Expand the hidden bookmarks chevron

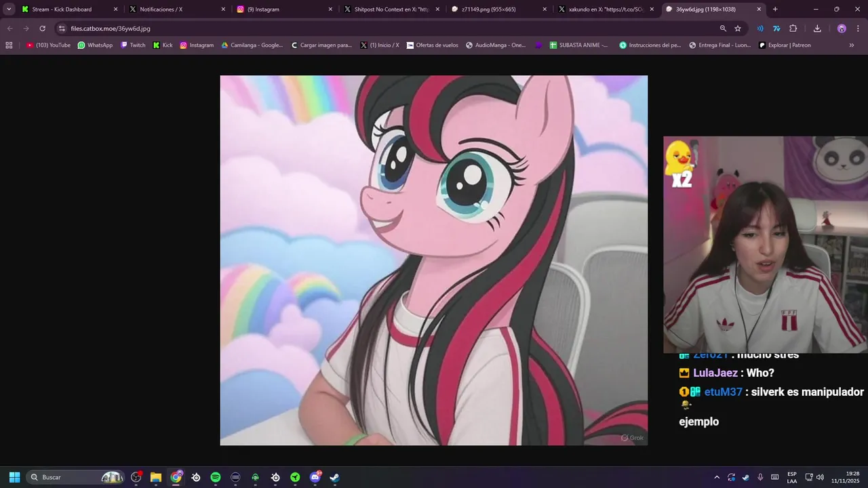852,45
